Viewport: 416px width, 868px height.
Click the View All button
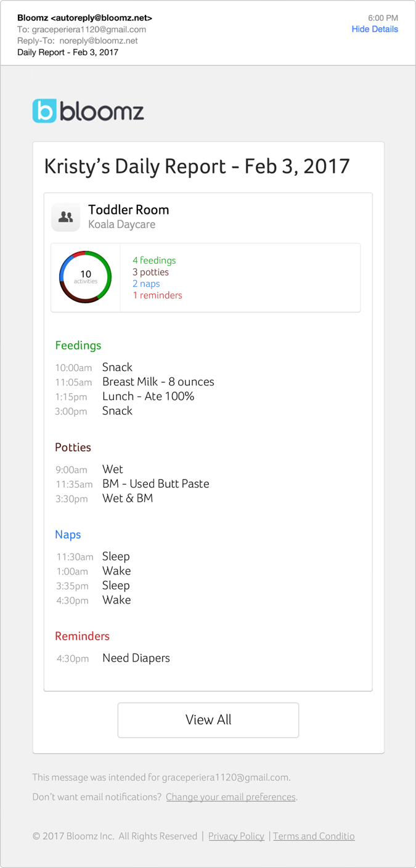[x=208, y=719]
